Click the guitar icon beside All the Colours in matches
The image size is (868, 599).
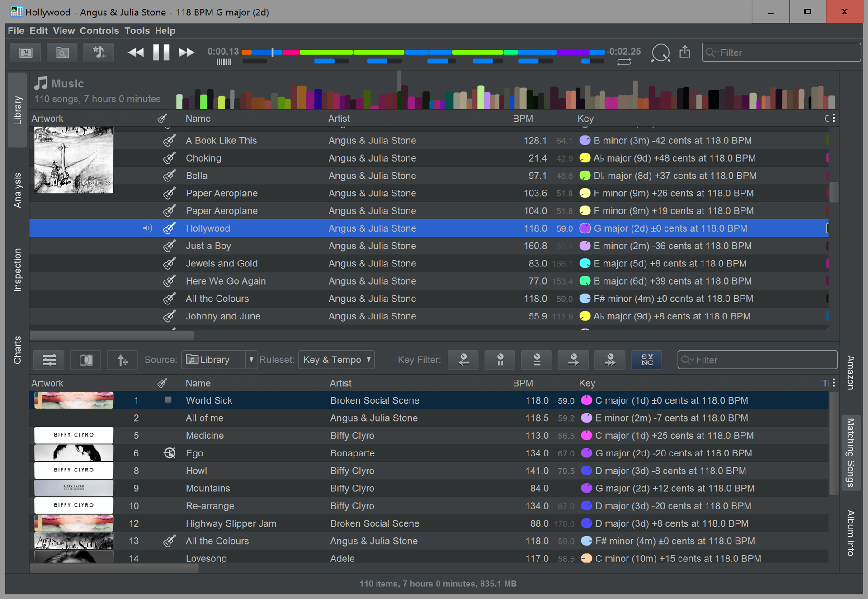(x=170, y=541)
